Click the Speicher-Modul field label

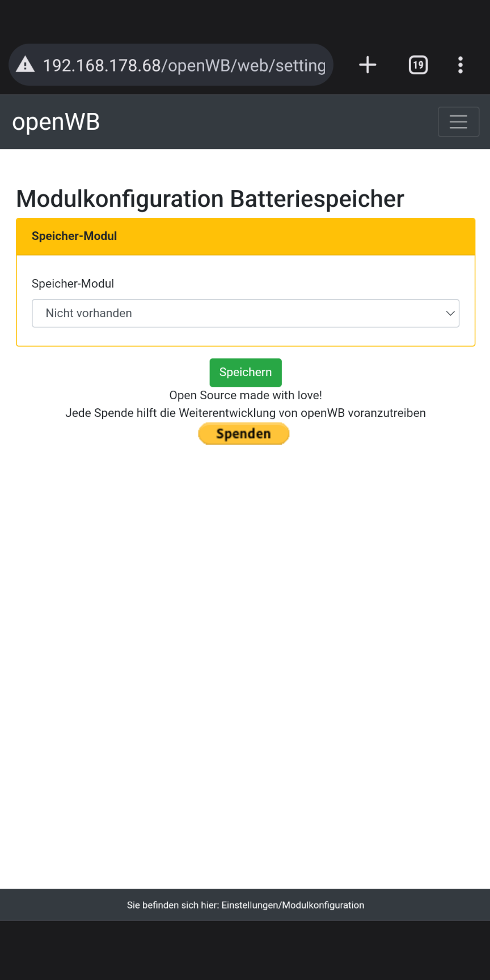[x=73, y=284]
